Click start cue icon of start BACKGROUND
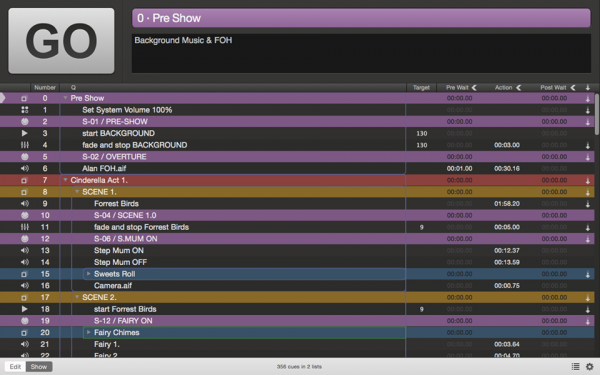The height and width of the screenshot is (375, 600). (x=24, y=133)
